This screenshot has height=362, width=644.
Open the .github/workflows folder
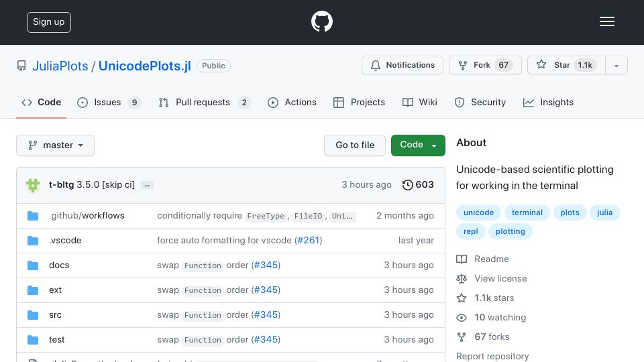(x=87, y=215)
